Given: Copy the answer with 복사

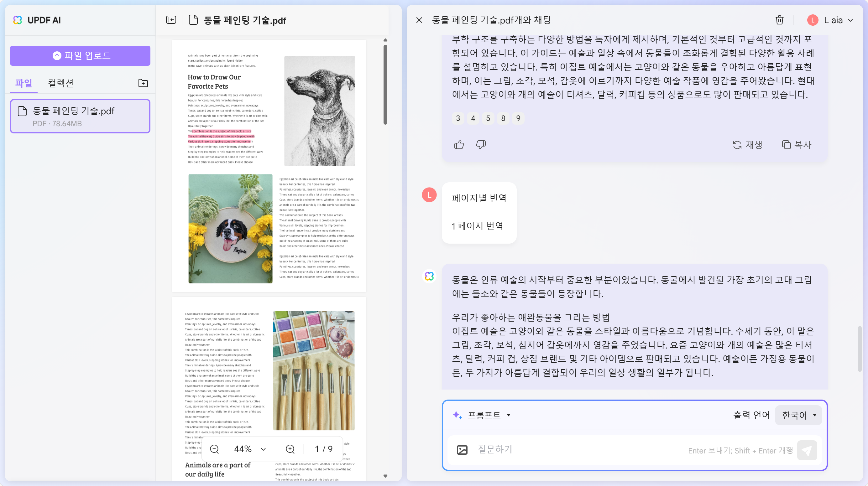Looking at the screenshot, I should pos(797,145).
